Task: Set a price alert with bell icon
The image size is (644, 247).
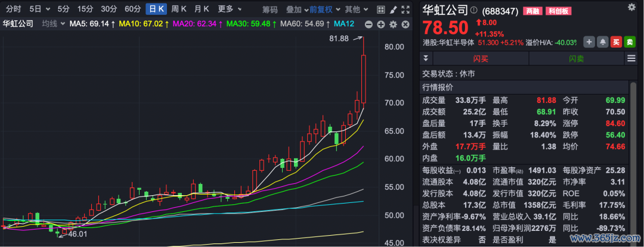Action: pyautogui.click(x=602, y=42)
